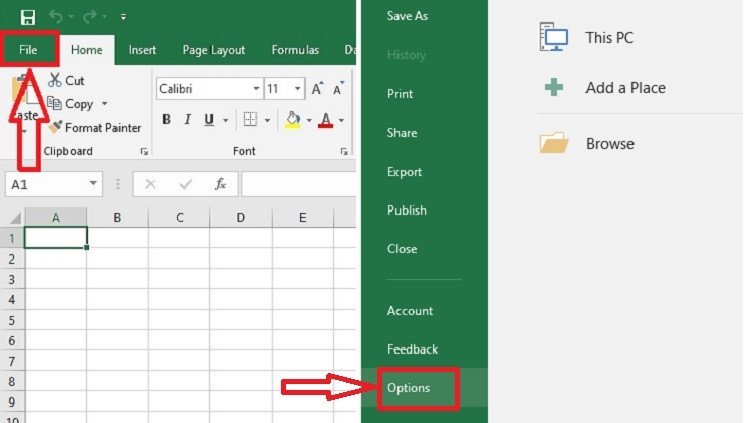Click the Add a Place plus icon
The image size is (750, 423).
tap(554, 88)
